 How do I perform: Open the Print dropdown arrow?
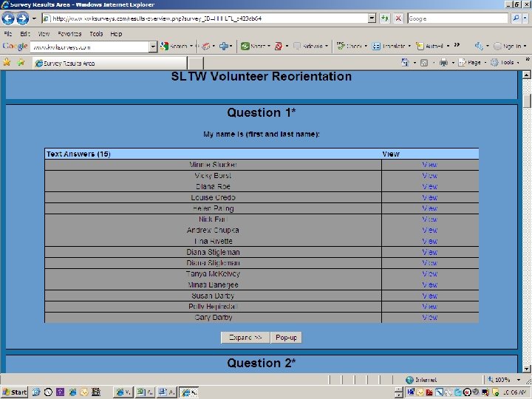click(453, 62)
